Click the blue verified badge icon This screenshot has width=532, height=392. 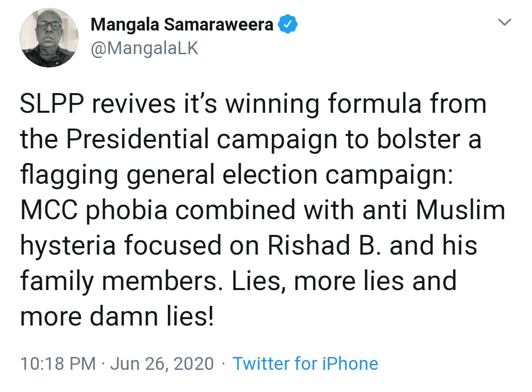coord(287,25)
